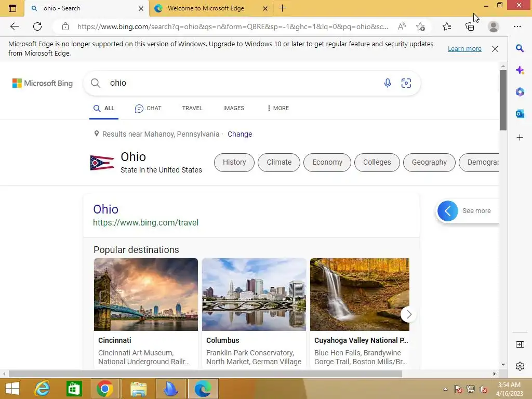Expand the MORE search categories menu
Viewport: 532px width, 399px height.
pos(278,108)
